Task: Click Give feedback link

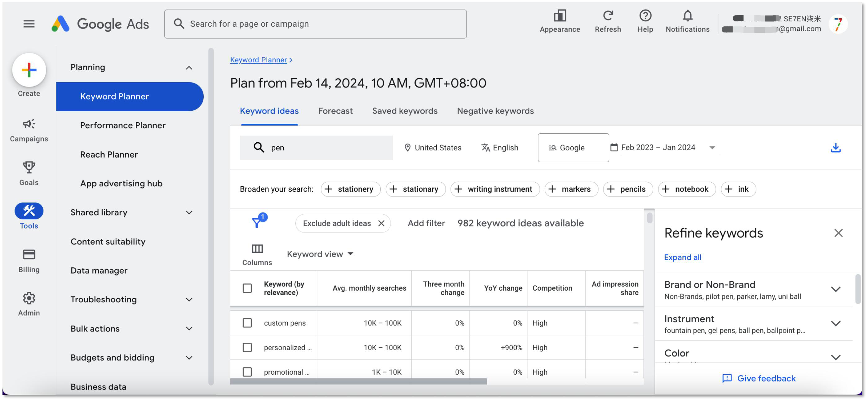Action: coord(759,379)
